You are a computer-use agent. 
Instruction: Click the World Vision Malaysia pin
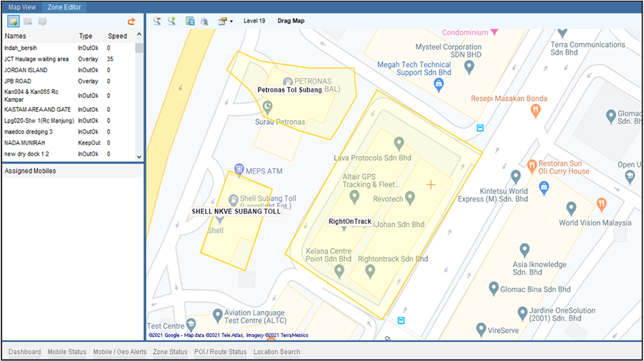tap(571, 208)
